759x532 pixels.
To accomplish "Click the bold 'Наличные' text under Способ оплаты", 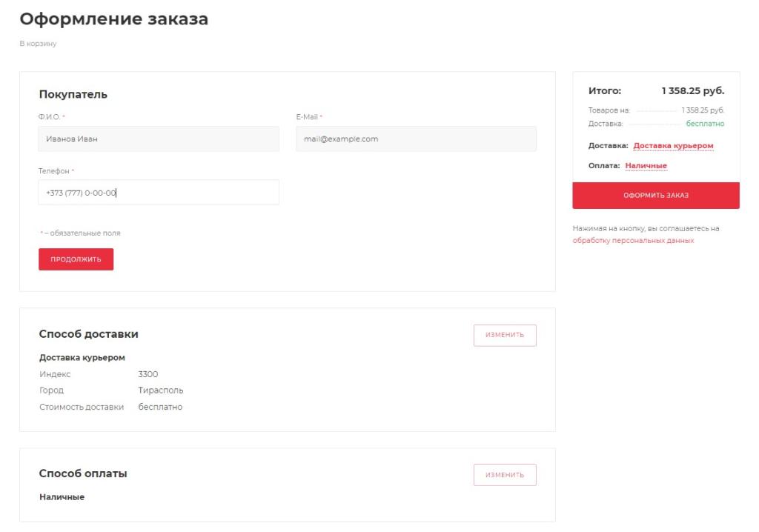I will tap(62, 497).
